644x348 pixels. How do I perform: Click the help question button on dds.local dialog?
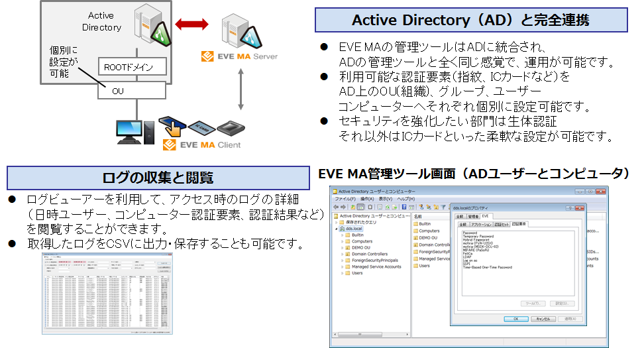pyautogui.click(x=570, y=208)
